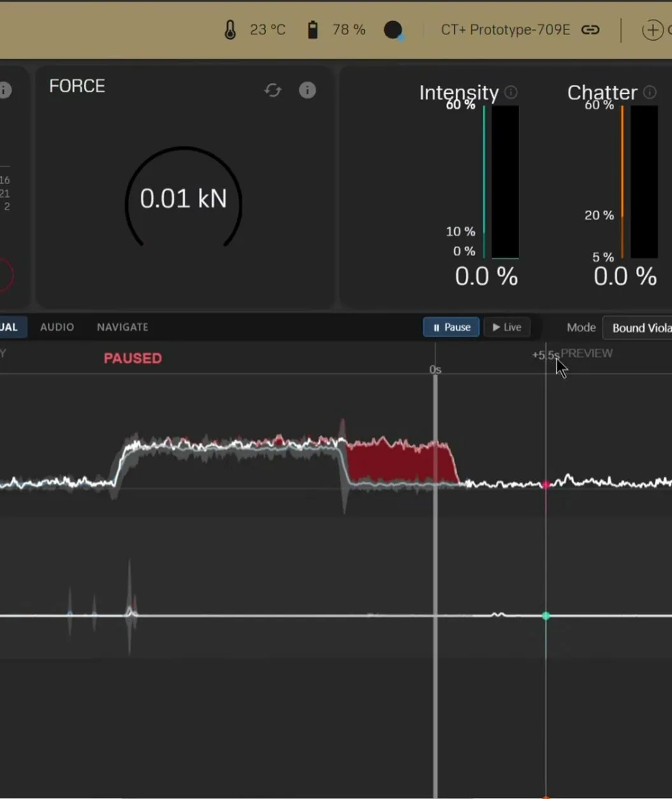Screen dimensions: 672x799
Task: Open FORCE panel info icon
Action: (x=307, y=90)
